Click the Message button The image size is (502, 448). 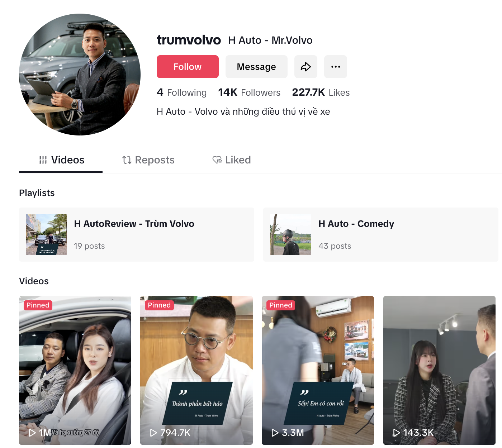pos(256,67)
